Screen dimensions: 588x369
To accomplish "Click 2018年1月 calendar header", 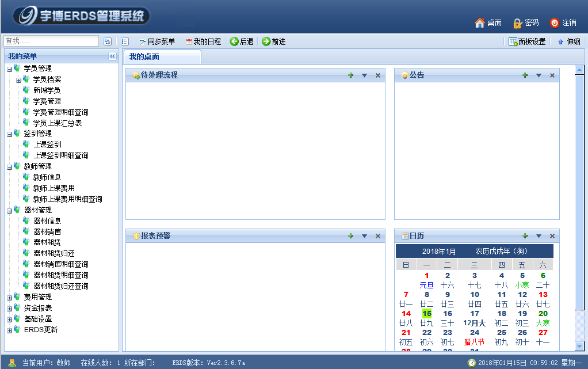I will (439, 252).
